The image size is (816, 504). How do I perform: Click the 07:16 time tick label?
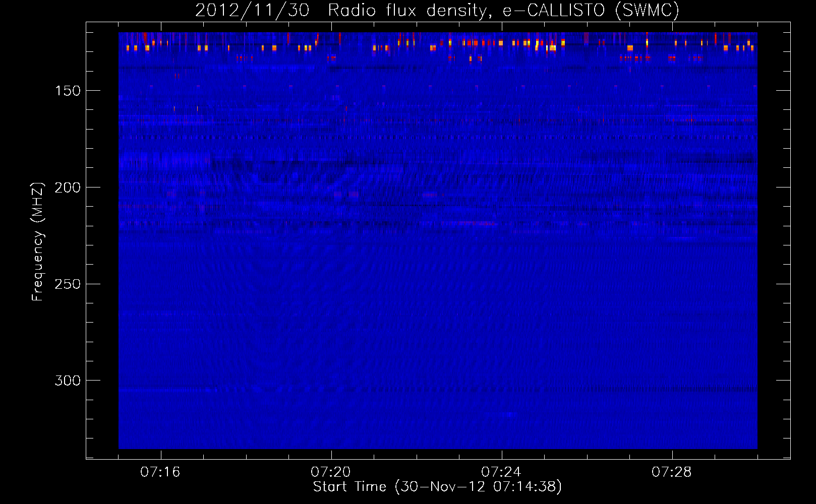pyautogui.click(x=160, y=472)
